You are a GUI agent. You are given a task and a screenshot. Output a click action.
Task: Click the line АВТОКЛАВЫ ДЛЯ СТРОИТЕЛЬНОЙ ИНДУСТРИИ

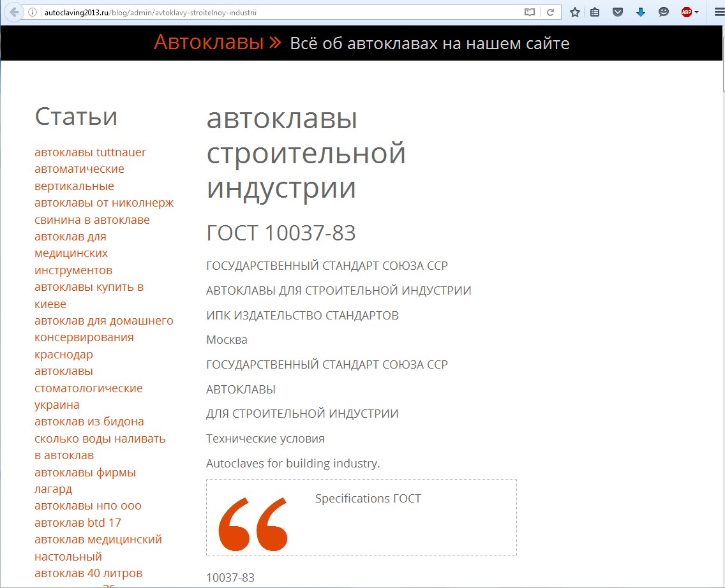(x=338, y=291)
